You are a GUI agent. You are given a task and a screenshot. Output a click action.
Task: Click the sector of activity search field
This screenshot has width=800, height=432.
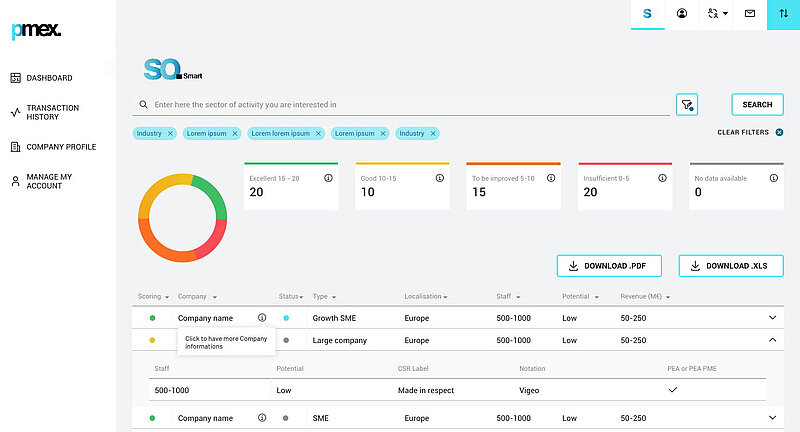(x=400, y=104)
